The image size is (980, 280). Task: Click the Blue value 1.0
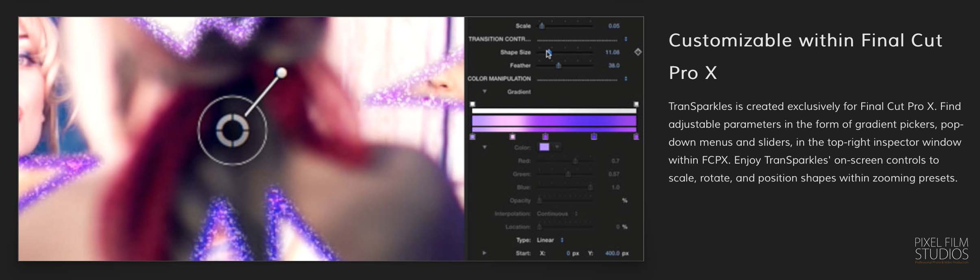pos(615,187)
